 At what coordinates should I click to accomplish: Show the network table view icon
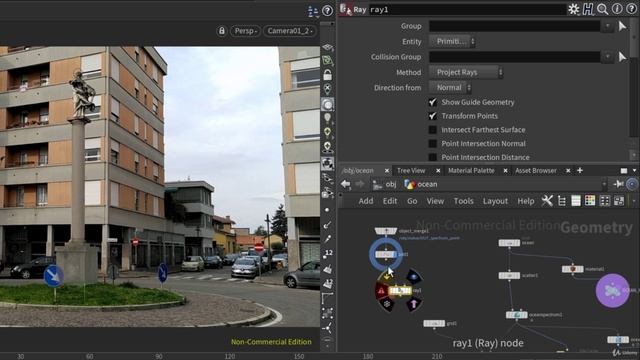click(576, 201)
